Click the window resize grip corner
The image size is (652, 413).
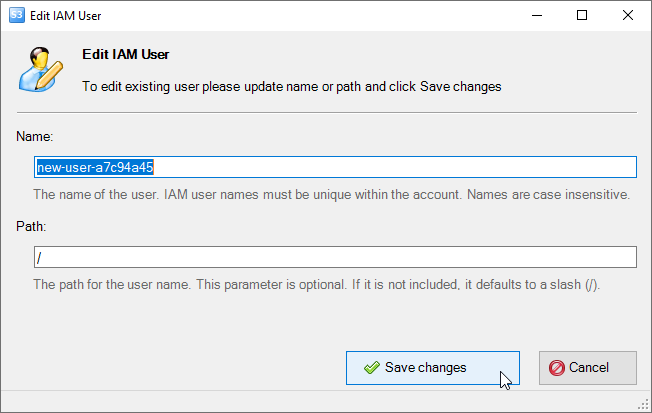(x=644, y=405)
